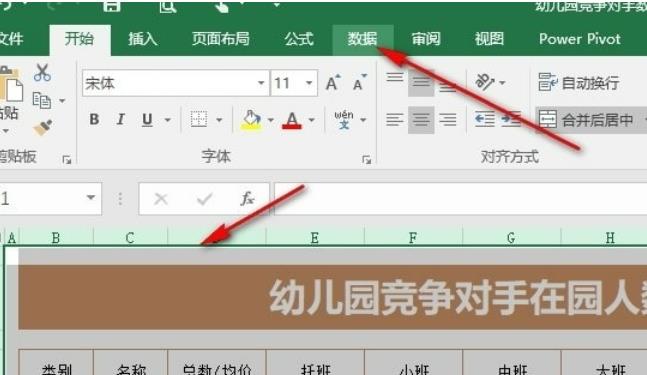The height and width of the screenshot is (375, 647).
Task: Toggle Bold formatting
Action: point(94,120)
